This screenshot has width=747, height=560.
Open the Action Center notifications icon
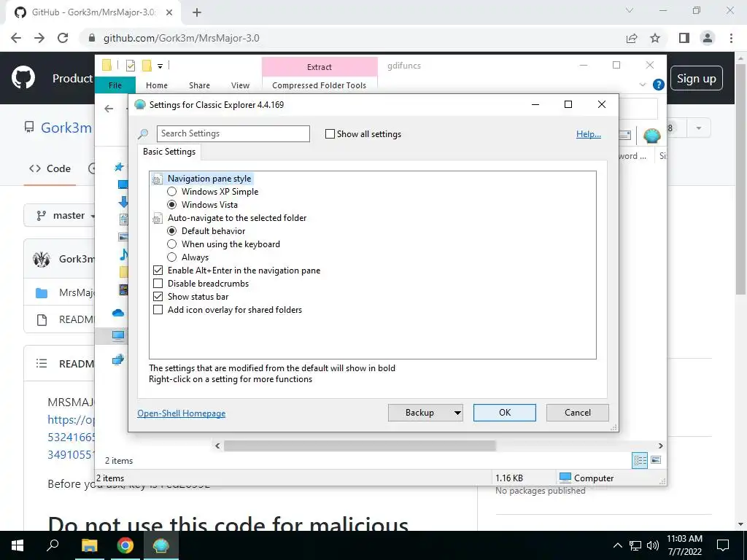(x=723, y=545)
